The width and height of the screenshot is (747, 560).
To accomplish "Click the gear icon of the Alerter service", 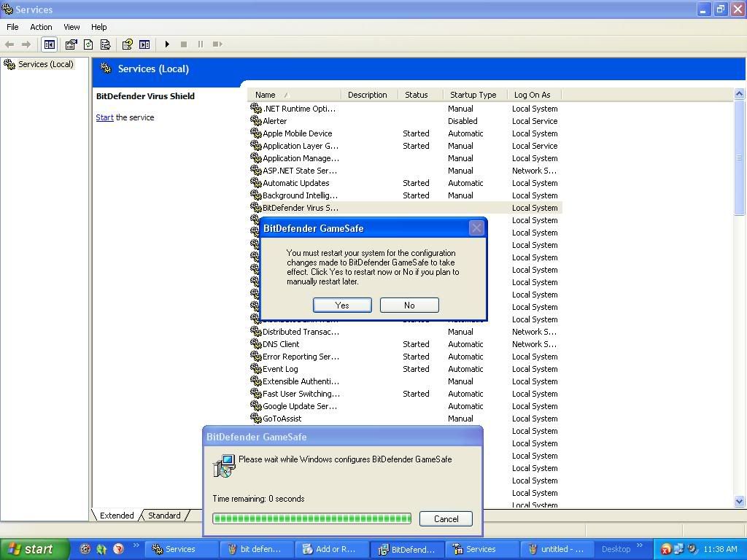I will [x=256, y=121].
